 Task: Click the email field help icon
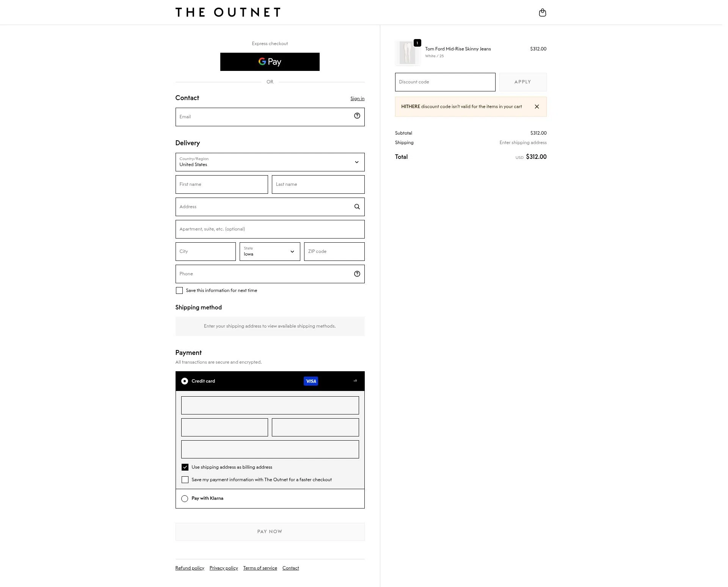point(357,116)
